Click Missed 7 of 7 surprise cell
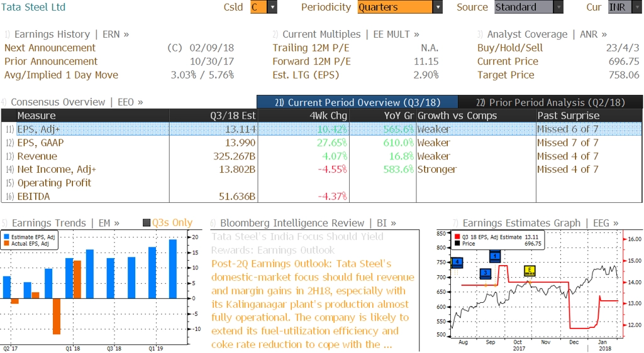 click(x=568, y=143)
